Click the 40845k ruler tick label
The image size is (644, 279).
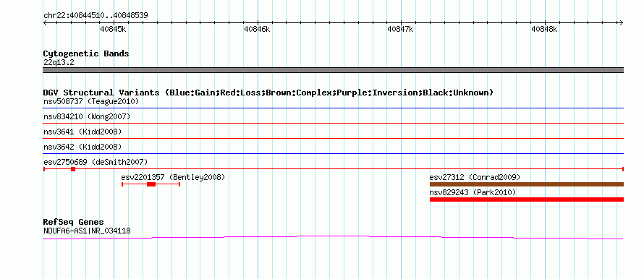pyautogui.click(x=113, y=29)
